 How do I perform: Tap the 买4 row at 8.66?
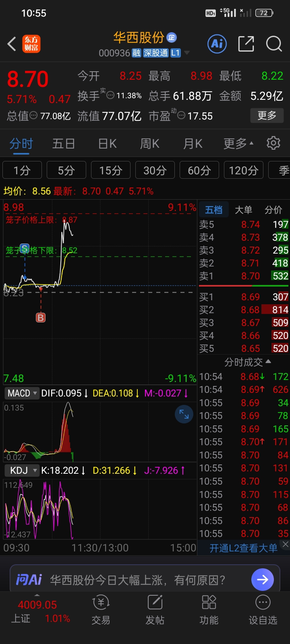click(244, 335)
